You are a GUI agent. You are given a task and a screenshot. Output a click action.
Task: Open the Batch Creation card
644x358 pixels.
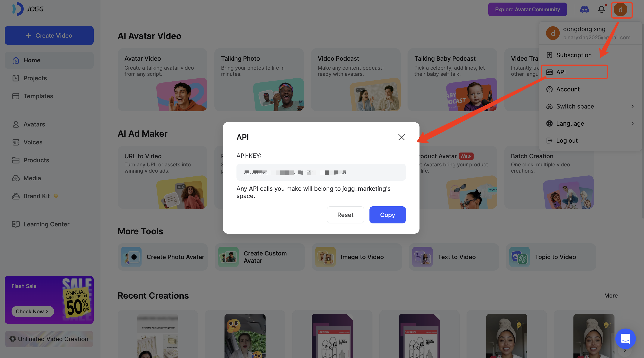pos(549,177)
